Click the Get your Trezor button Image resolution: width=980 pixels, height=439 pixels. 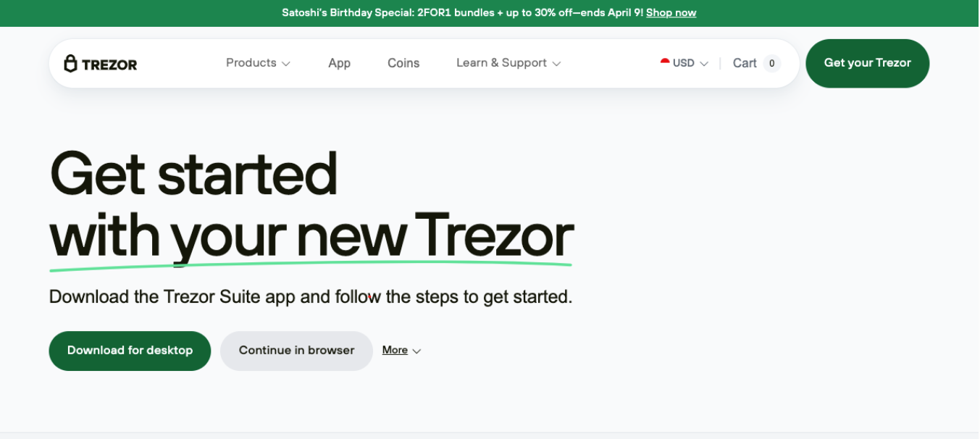pos(867,63)
